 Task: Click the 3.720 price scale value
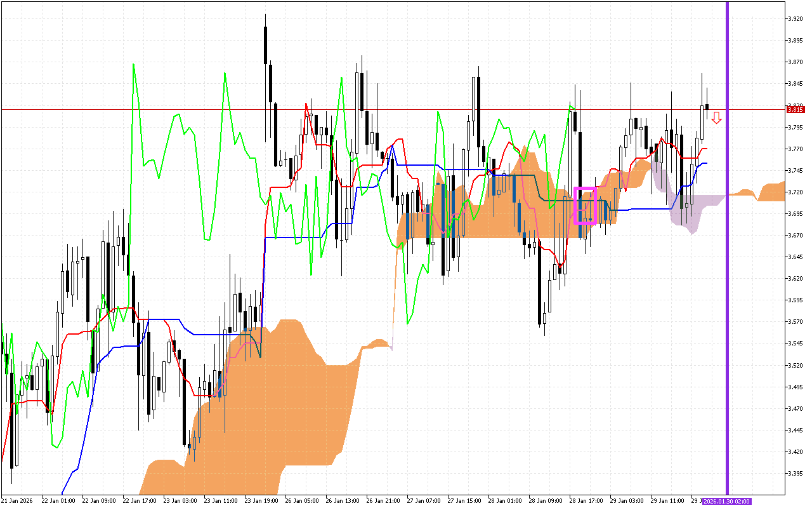tap(795, 192)
